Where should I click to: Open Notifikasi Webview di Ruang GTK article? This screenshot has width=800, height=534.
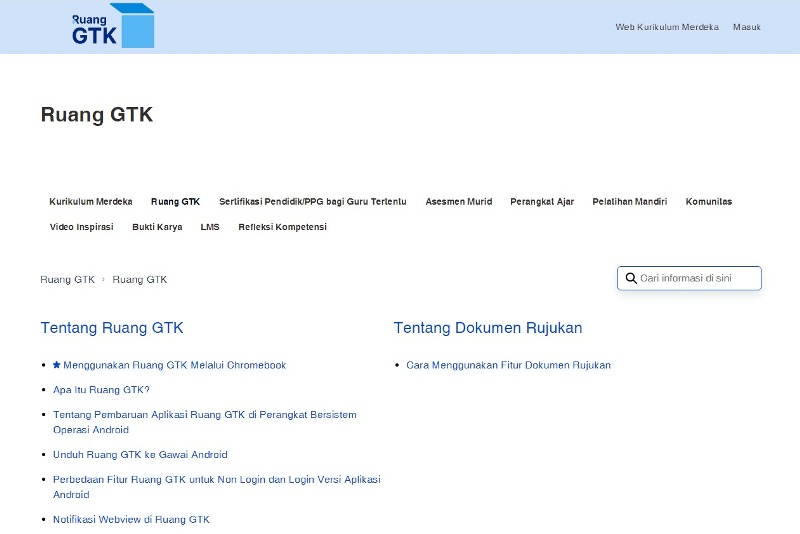click(131, 519)
